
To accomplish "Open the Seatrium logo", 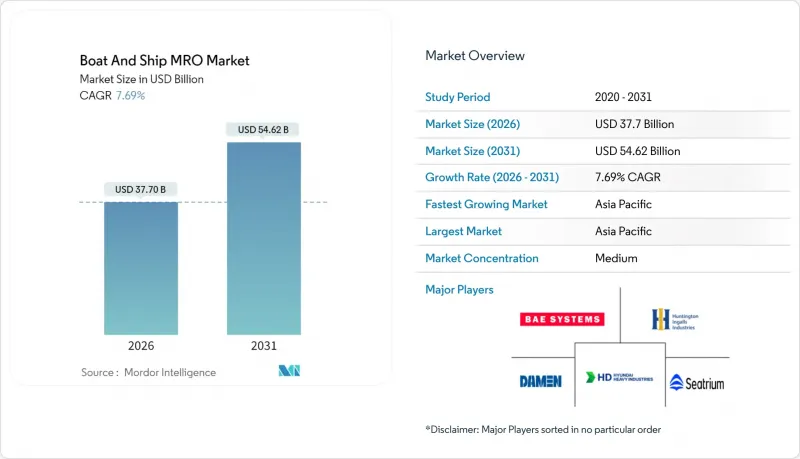I will pos(696,383).
